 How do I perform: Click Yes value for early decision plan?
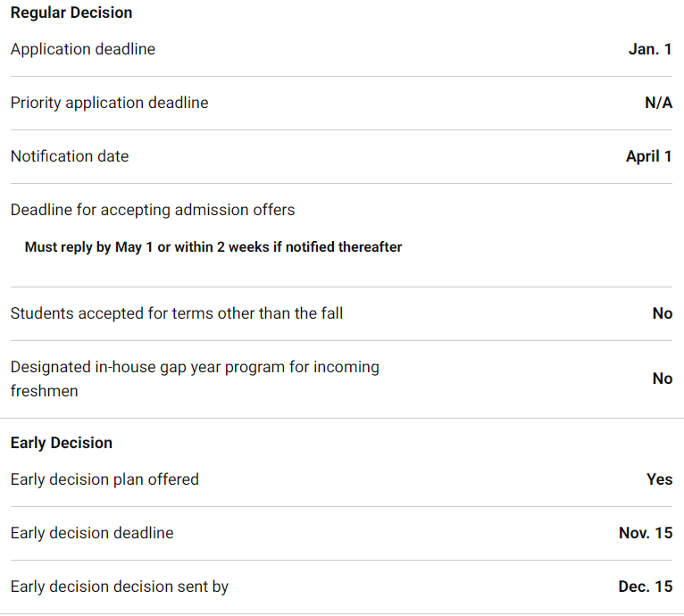(660, 479)
